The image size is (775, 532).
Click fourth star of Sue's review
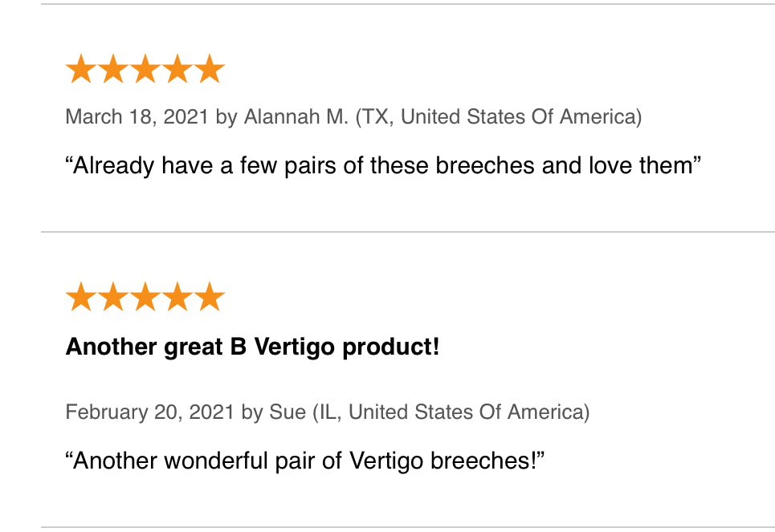(177, 297)
